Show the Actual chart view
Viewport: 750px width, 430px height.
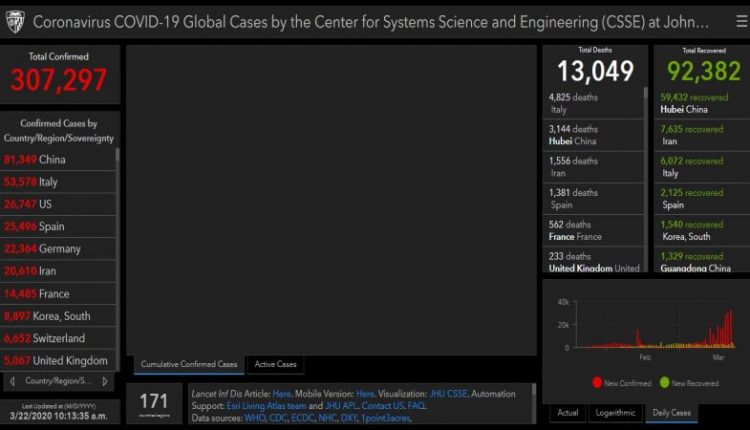(568, 411)
